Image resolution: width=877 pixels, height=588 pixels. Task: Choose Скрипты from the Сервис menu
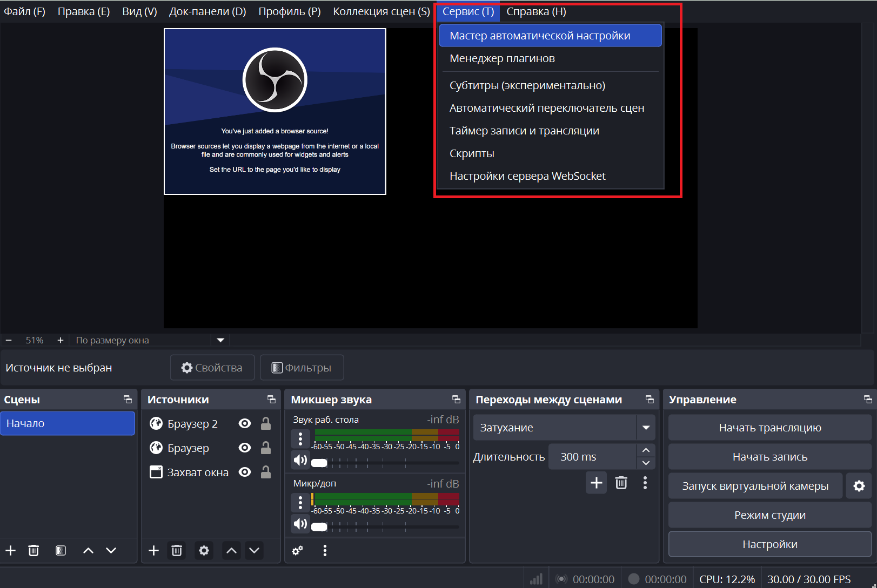pos(472,153)
